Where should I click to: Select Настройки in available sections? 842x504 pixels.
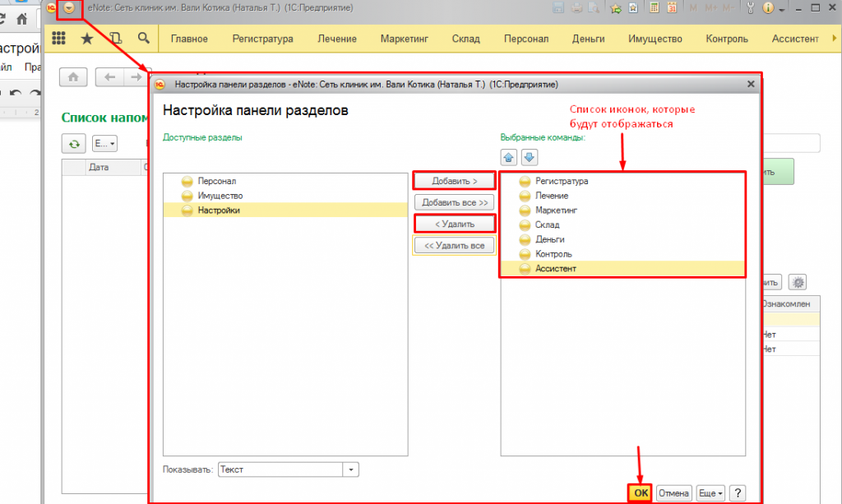tap(285, 210)
